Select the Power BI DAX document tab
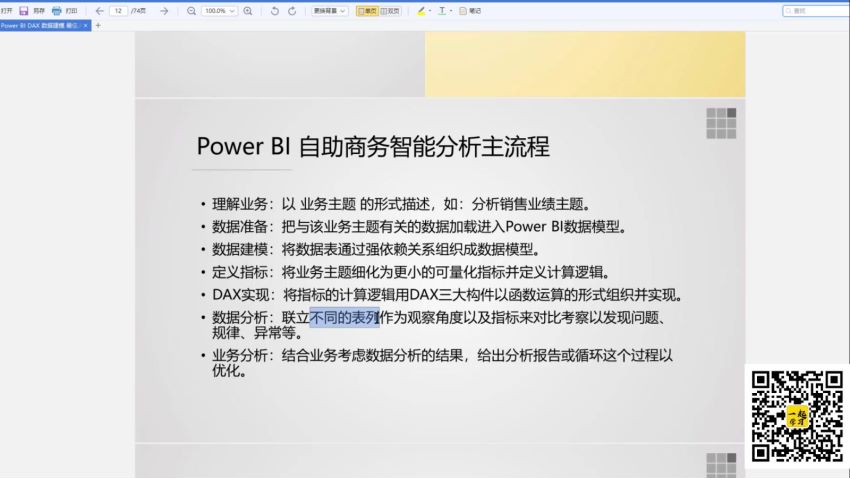Screen dimensions: 850x478 pos(41,25)
